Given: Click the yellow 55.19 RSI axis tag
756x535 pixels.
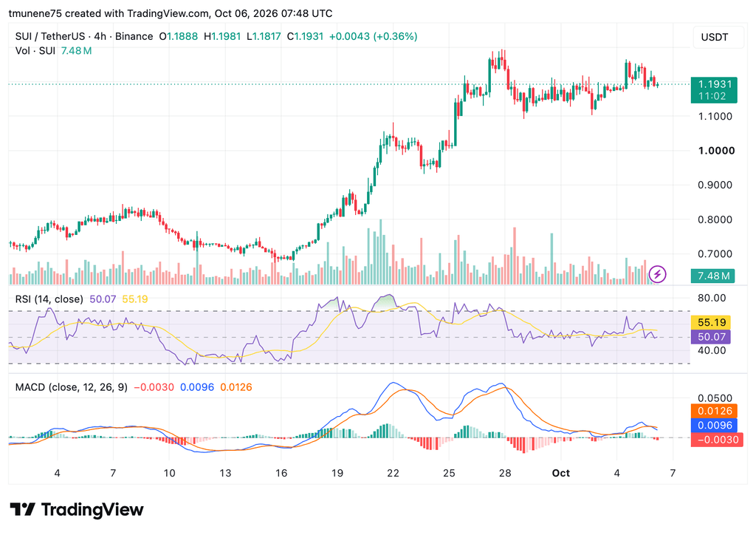Looking at the screenshot, I should (711, 322).
